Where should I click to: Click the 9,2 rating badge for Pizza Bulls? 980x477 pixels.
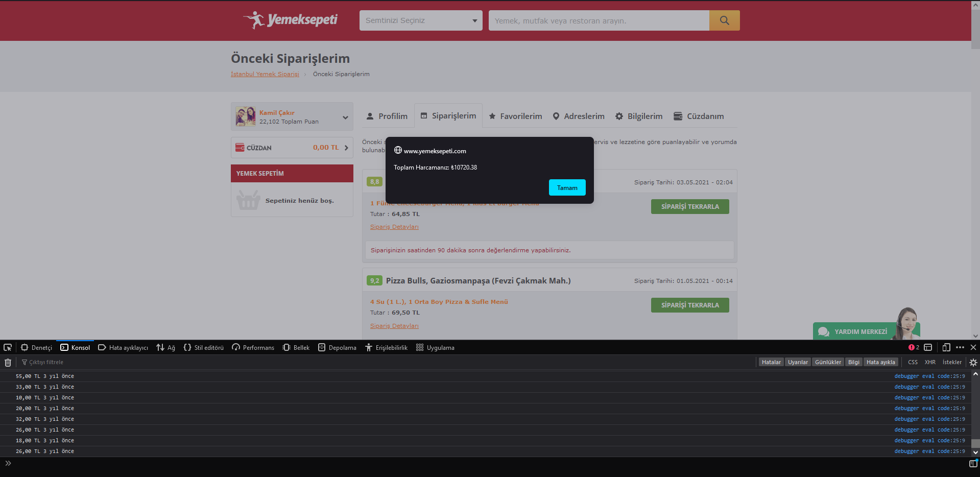[x=374, y=280]
